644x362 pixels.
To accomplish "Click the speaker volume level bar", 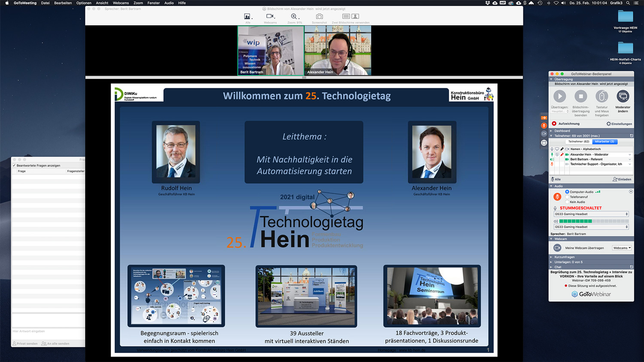I will (x=594, y=221).
